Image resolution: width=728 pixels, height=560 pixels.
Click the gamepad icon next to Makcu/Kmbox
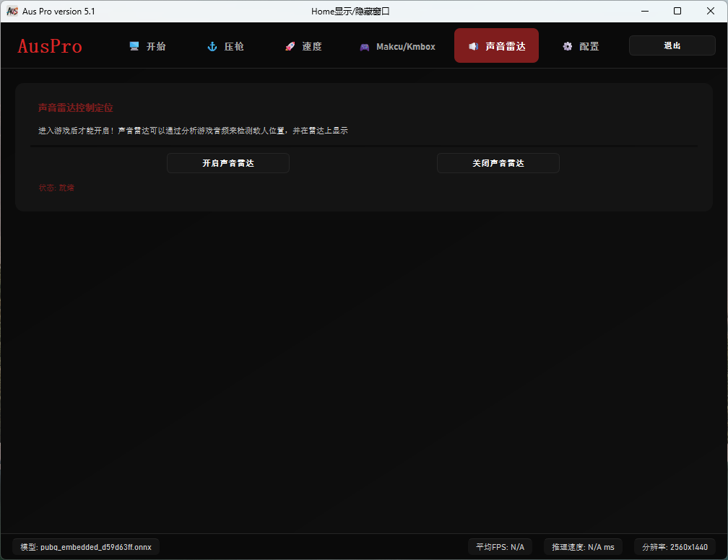pyautogui.click(x=365, y=47)
